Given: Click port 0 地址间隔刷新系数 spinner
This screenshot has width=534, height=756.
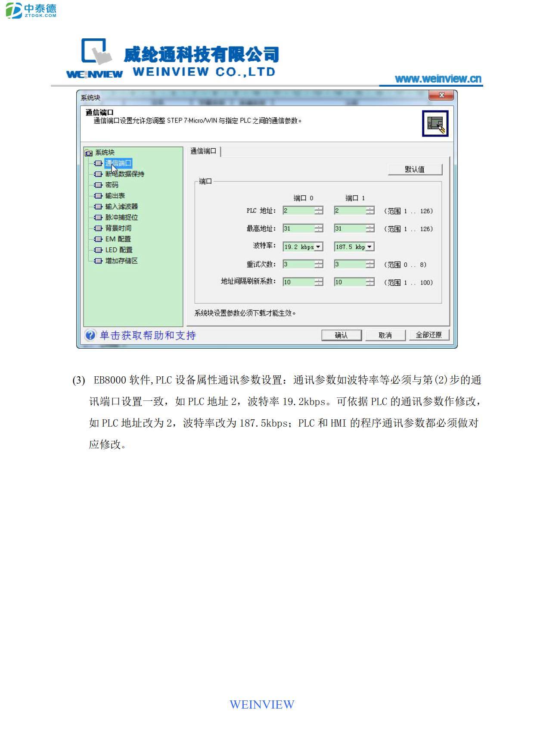Looking at the screenshot, I should tap(319, 282).
